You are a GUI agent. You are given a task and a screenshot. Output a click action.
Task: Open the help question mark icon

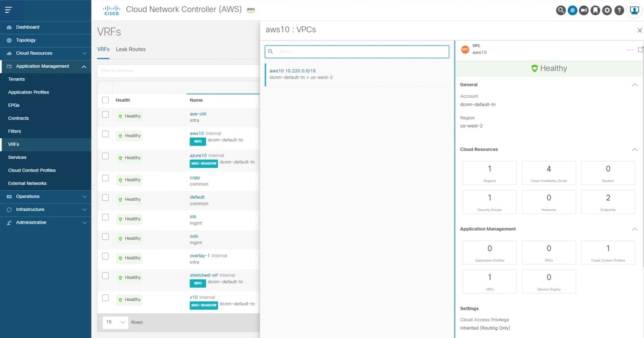point(619,10)
